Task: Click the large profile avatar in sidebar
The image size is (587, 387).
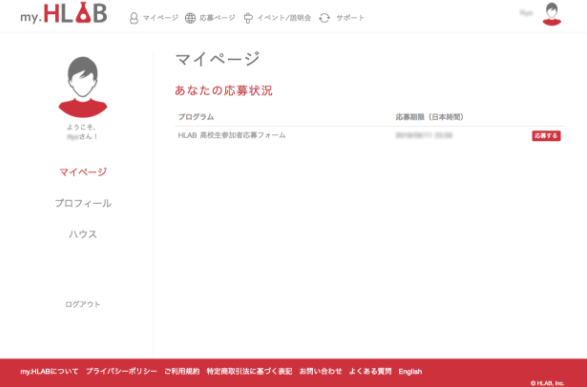Action: pos(83,87)
